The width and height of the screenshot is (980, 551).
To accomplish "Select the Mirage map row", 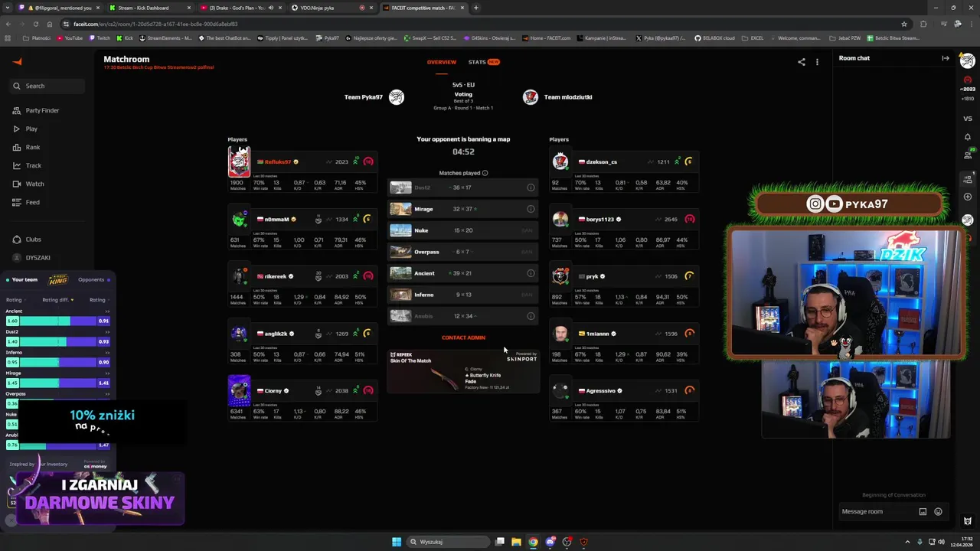I will point(463,209).
